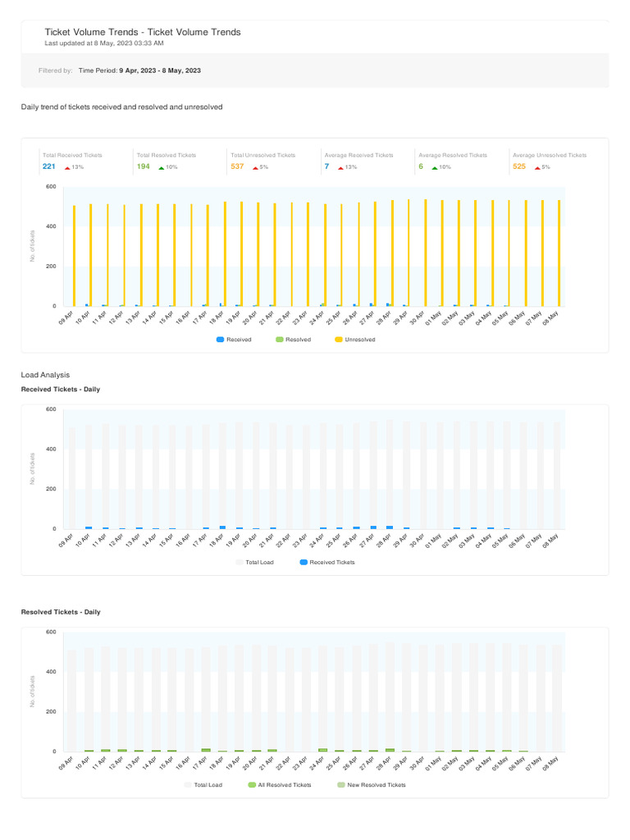Screen dimensions: 630x840
Task: Click the green resolved bar for 17 Apr in the Resolved Tickets chart
Action: pyautogui.click(x=206, y=750)
